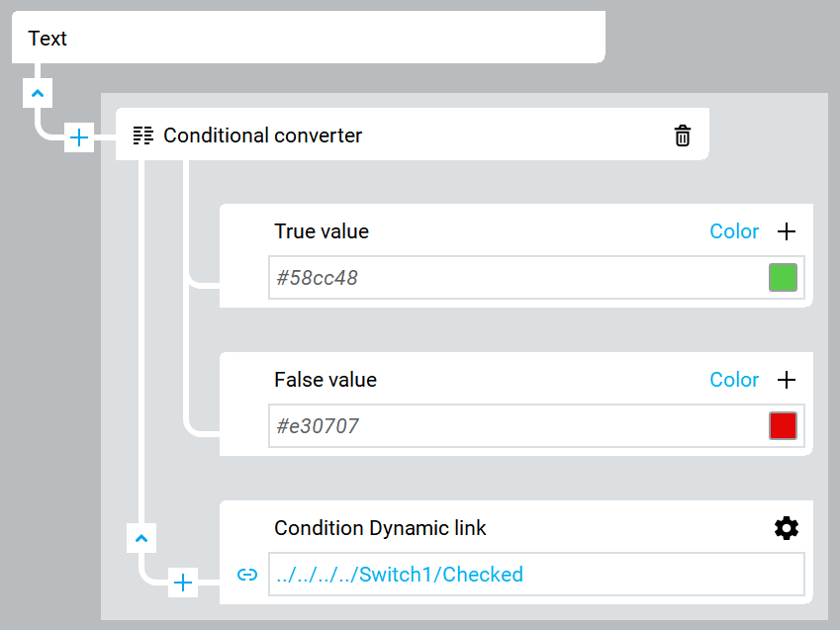Add a converter with True value plus icon

coord(787,231)
